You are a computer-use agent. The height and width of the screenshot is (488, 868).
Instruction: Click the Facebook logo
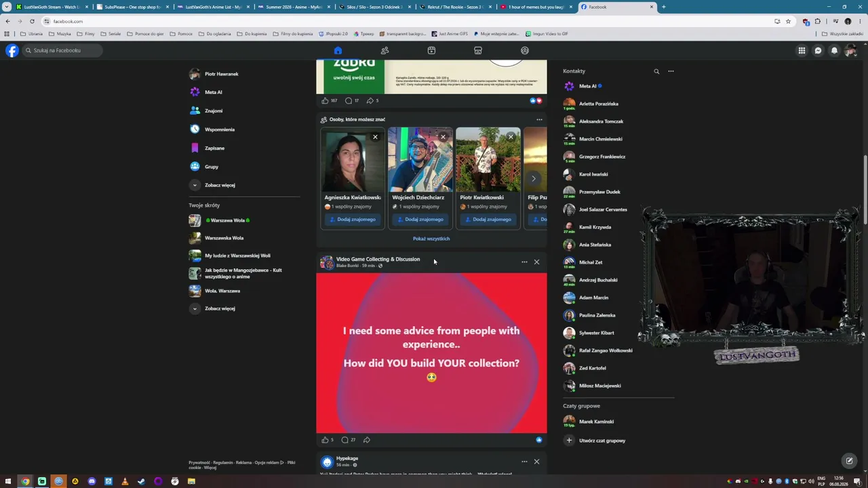pyautogui.click(x=12, y=50)
